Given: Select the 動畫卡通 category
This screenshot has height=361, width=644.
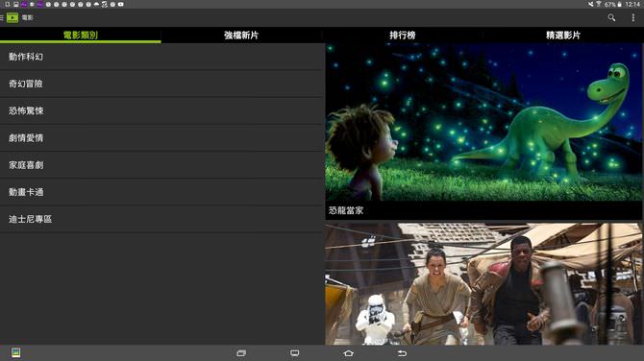Looking at the screenshot, I should (162, 192).
